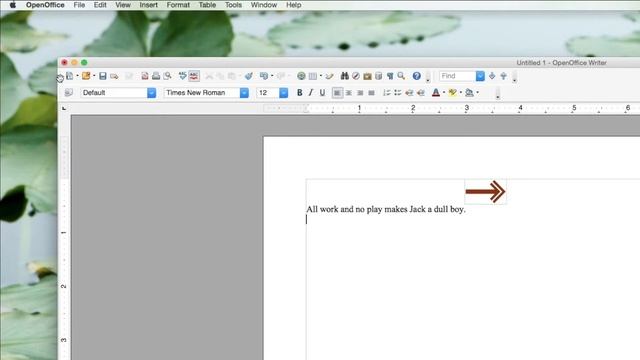Open the Styles and Formatting window
This screenshot has height=360, width=640.
[69, 93]
